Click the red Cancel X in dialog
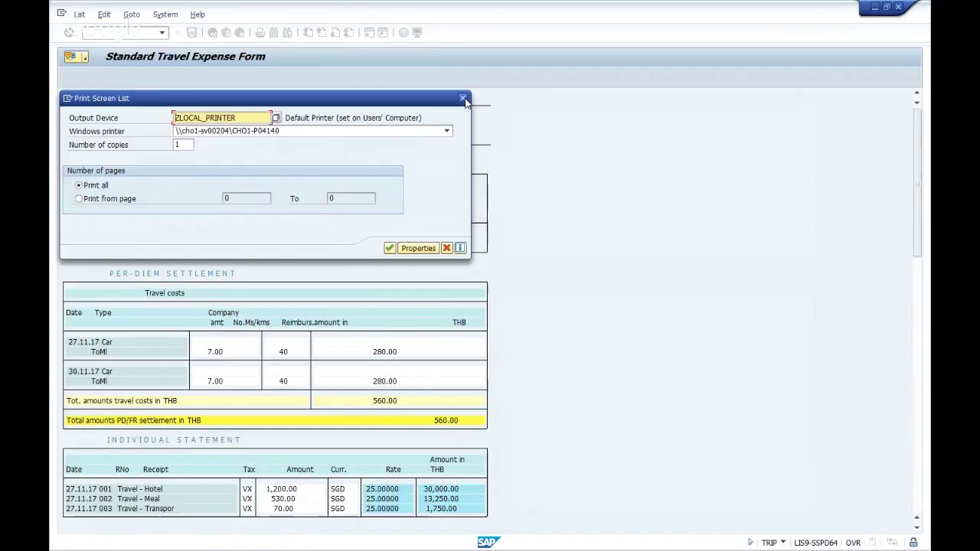Image resolution: width=980 pixels, height=551 pixels. [446, 248]
